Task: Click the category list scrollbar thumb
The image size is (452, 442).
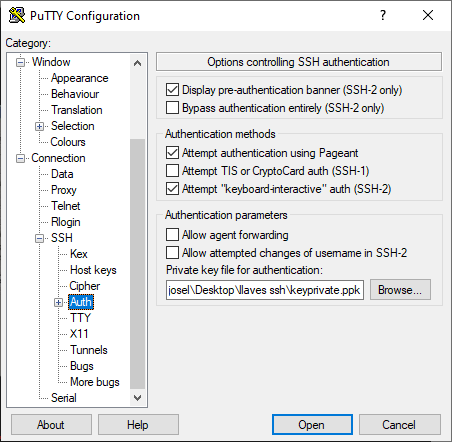Action: 137,264
